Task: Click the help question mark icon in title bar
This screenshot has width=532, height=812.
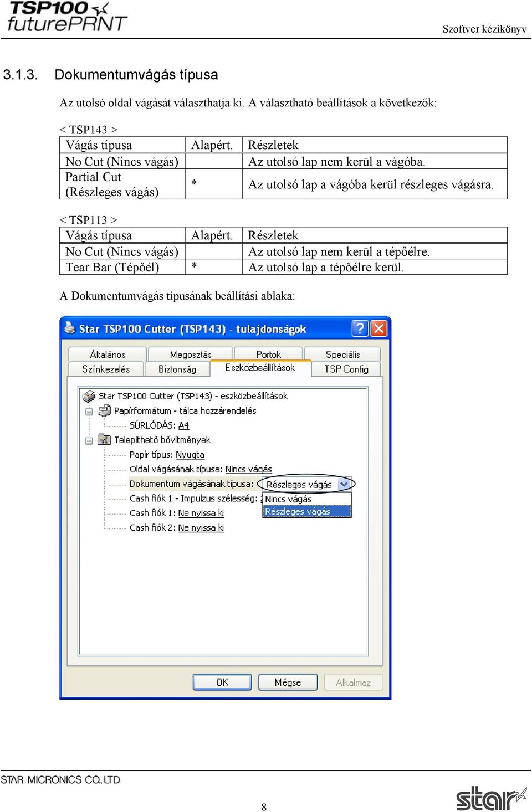Action: pyautogui.click(x=360, y=328)
